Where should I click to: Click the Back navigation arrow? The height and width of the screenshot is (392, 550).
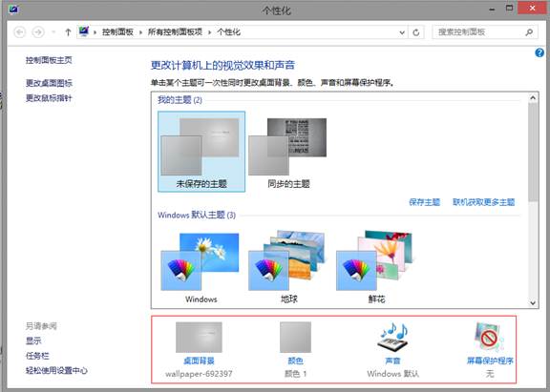[20, 32]
